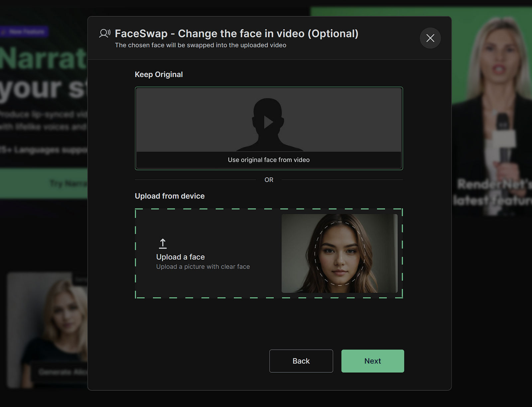Click the upload arrow icon in the upload area
532x407 pixels.
click(x=163, y=243)
